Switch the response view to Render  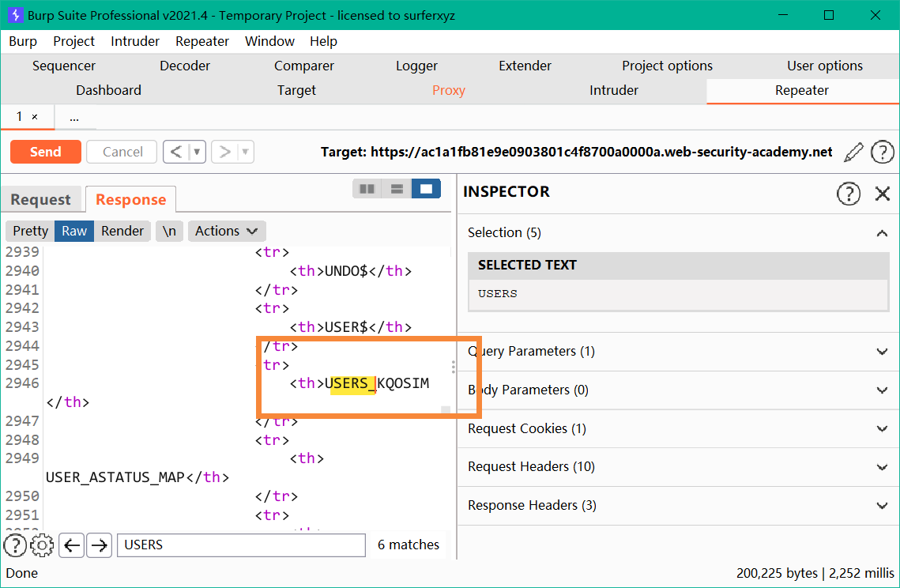[122, 231]
